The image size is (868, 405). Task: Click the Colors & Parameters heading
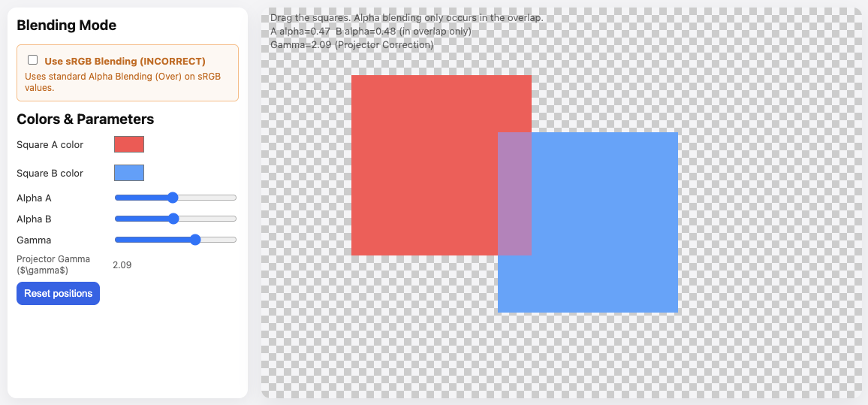[x=85, y=119]
